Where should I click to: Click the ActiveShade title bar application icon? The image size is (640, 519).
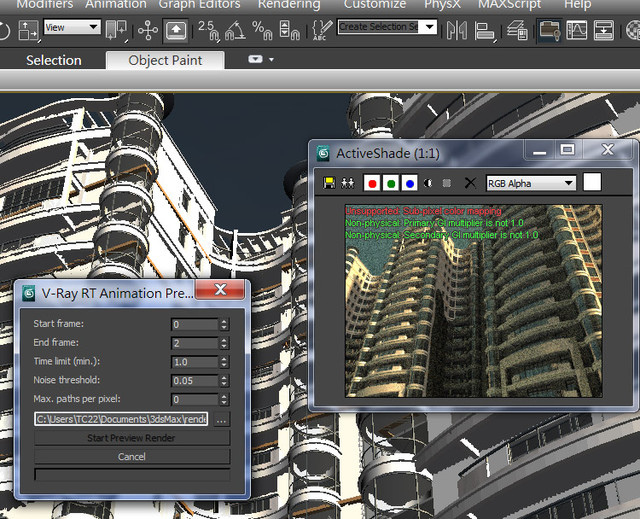pos(323,153)
